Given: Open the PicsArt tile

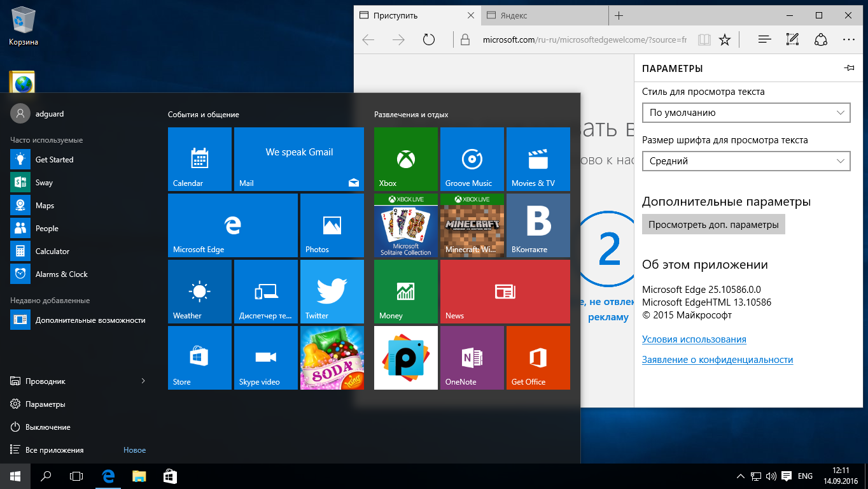Looking at the screenshot, I should 406,358.
